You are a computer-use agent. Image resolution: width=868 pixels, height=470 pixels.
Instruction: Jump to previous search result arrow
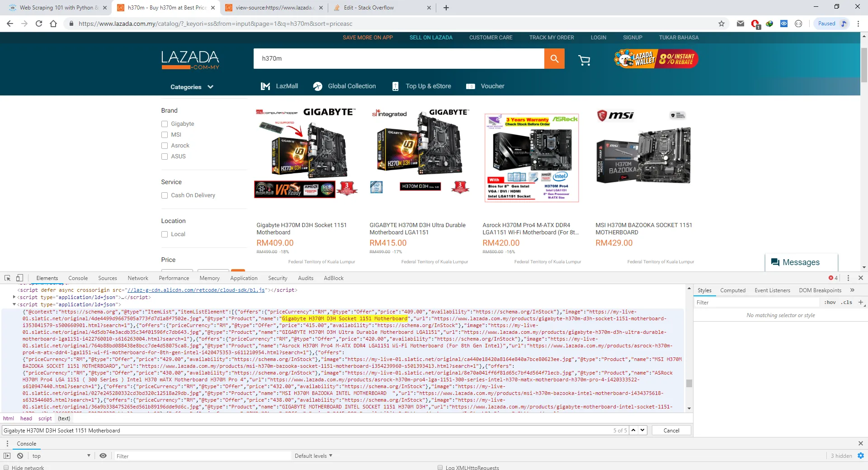(x=633, y=430)
